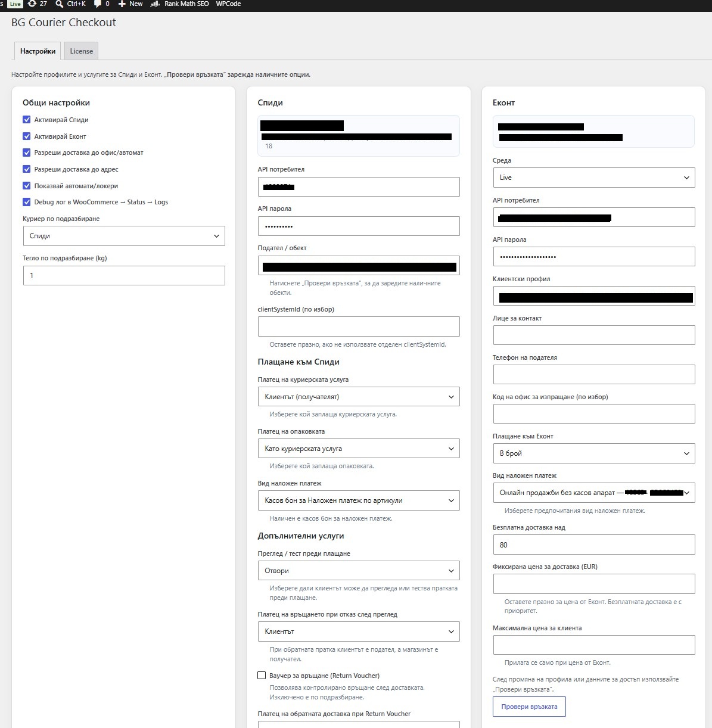This screenshot has width=712, height=728.
Task: Click the Общи настройки heading
Action: click(x=56, y=102)
